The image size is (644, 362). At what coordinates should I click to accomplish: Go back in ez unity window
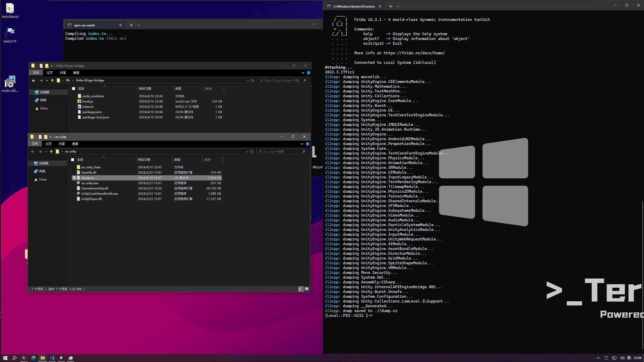point(33,152)
